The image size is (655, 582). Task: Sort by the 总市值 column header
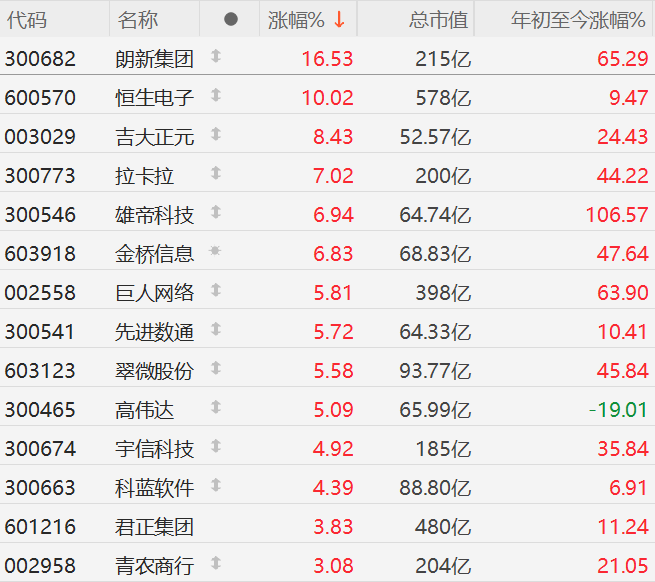click(437, 19)
